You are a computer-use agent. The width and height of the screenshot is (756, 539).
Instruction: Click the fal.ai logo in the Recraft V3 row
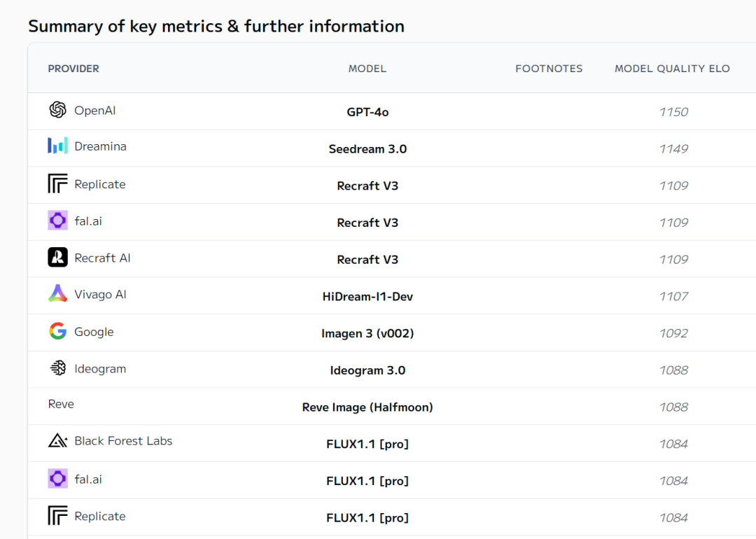point(57,220)
